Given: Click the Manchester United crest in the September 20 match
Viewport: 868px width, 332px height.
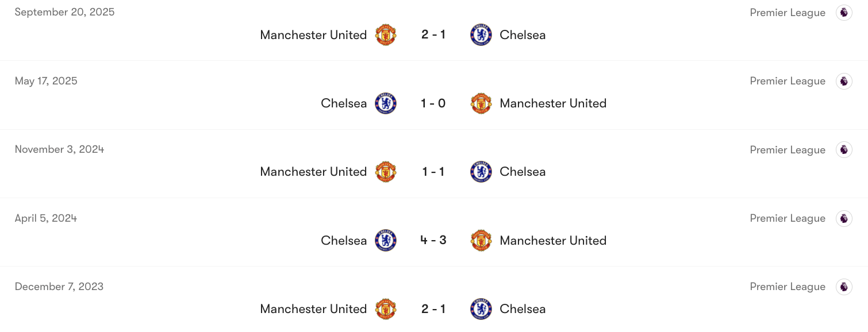Looking at the screenshot, I should pos(386,34).
